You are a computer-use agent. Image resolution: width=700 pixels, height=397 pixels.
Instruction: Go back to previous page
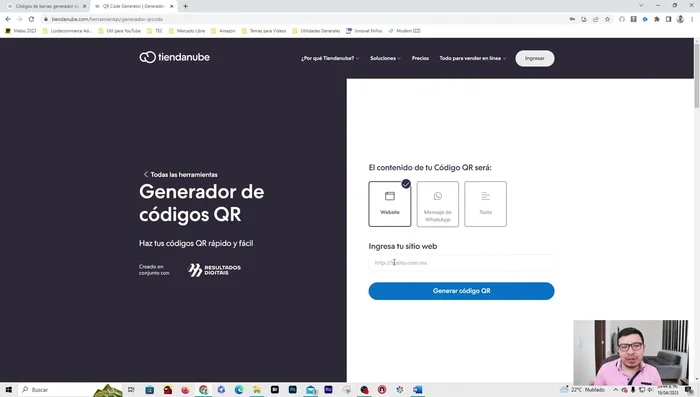click(x=8, y=19)
